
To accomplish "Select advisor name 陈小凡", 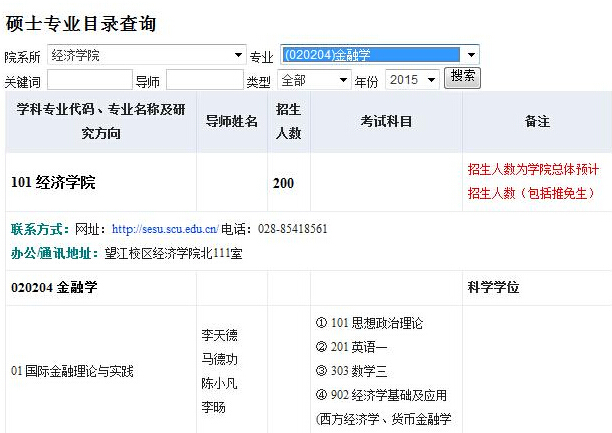I will (x=220, y=383).
